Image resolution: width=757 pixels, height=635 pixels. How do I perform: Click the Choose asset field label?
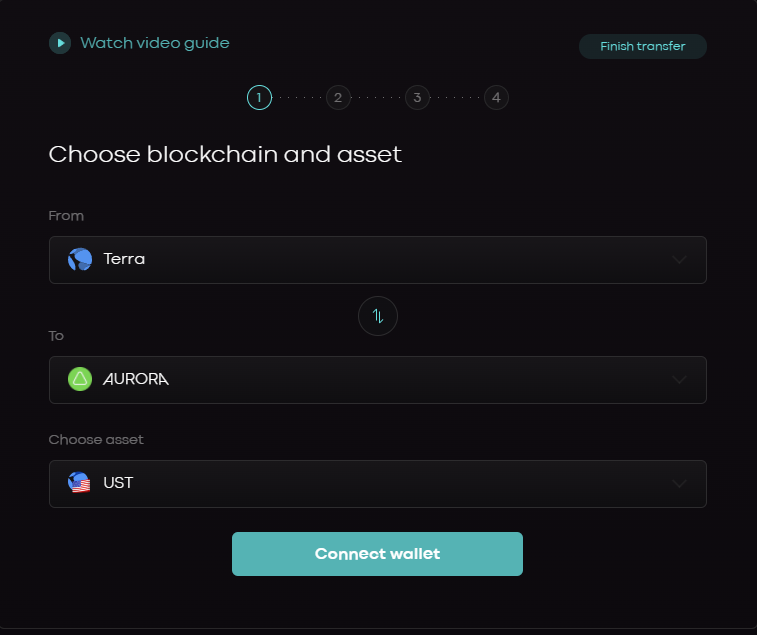97,440
